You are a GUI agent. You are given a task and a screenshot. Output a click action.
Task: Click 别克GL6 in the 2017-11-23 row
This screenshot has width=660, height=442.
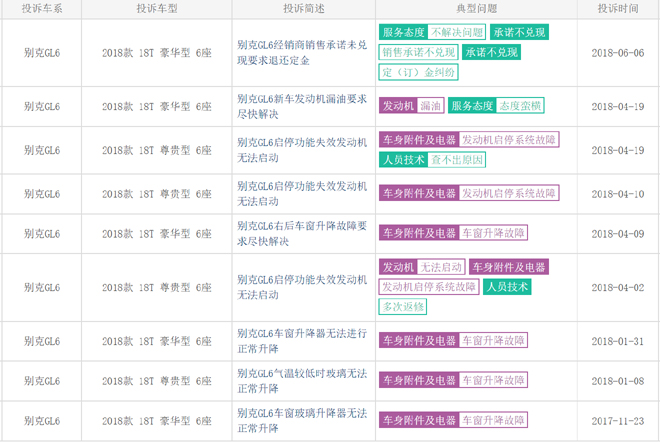[42, 421]
